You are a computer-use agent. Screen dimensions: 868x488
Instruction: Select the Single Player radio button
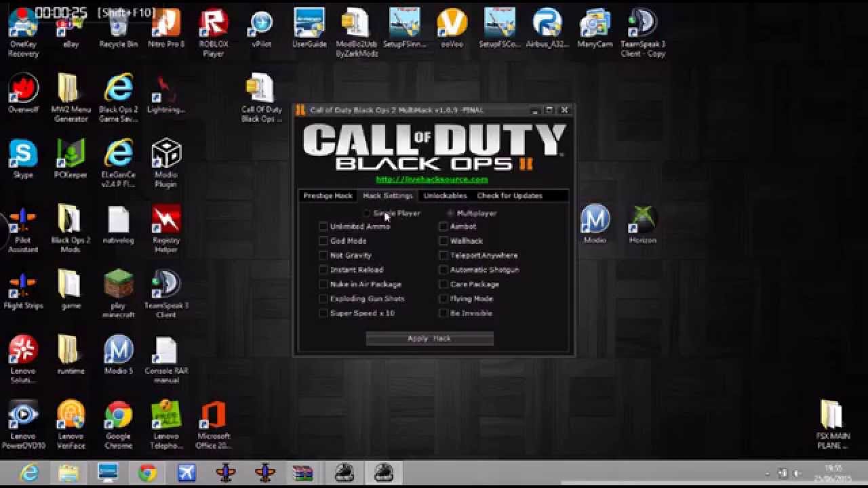[x=368, y=213]
